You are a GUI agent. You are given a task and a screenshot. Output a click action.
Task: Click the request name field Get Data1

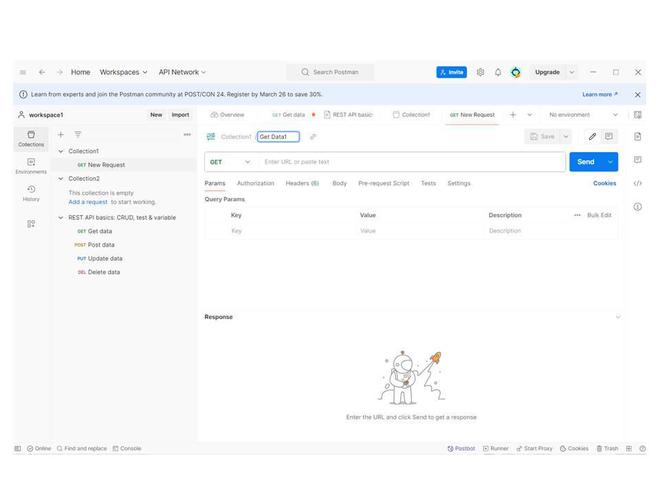[x=278, y=137]
